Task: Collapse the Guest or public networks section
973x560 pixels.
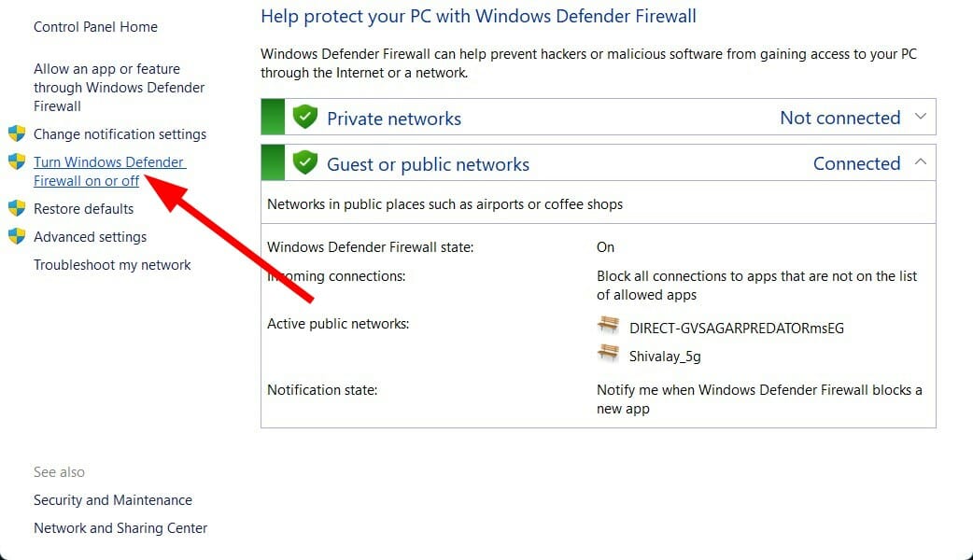Action: (920, 161)
